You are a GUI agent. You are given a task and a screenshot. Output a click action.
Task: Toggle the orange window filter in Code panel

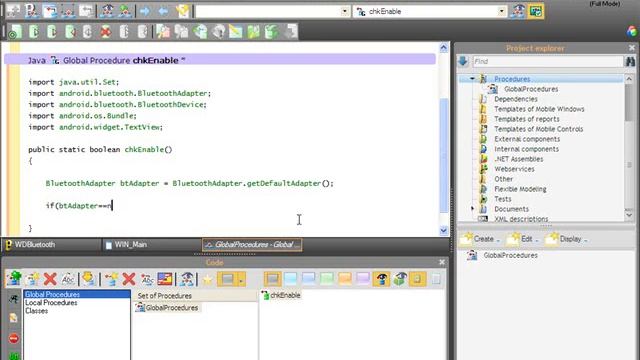[344, 279]
